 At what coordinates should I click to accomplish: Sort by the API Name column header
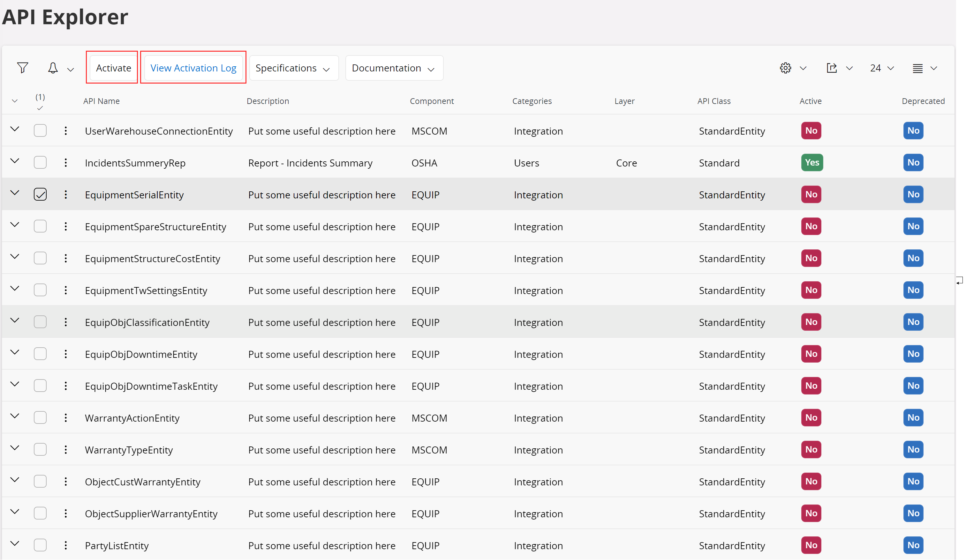101,101
